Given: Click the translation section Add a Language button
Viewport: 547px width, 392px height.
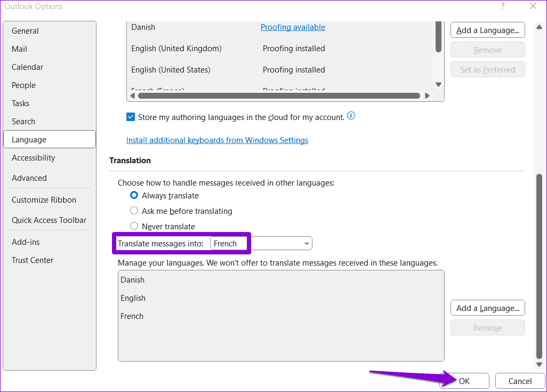Looking at the screenshot, I should coord(488,308).
